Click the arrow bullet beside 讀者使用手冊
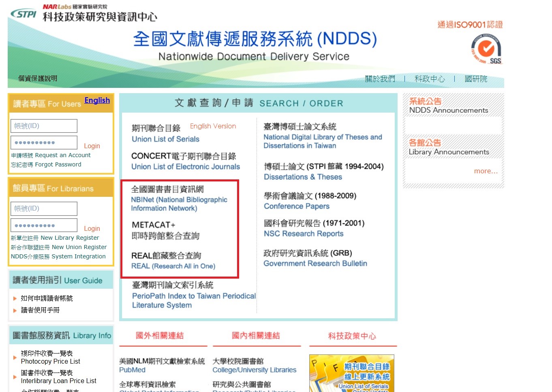The image size is (552, 392). (15, 310)
